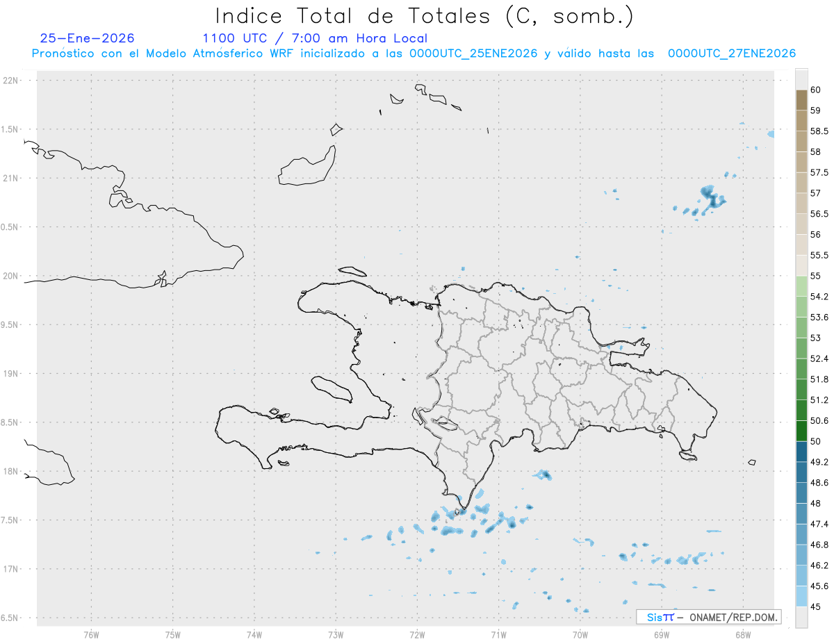Click the colorbar label "47.4"

pos(819,524)
